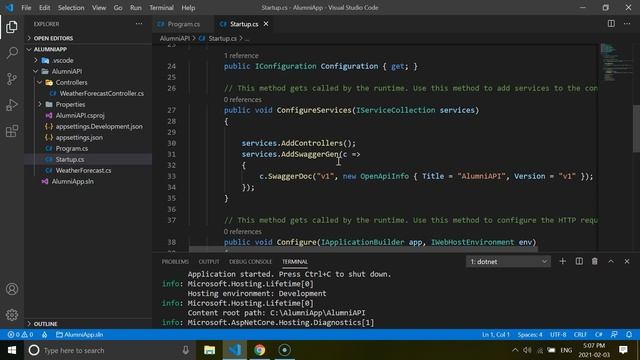Screen dimensions: 640x360
Task: Click feedback icon in status bar
Action: click(x=614, y=335)
